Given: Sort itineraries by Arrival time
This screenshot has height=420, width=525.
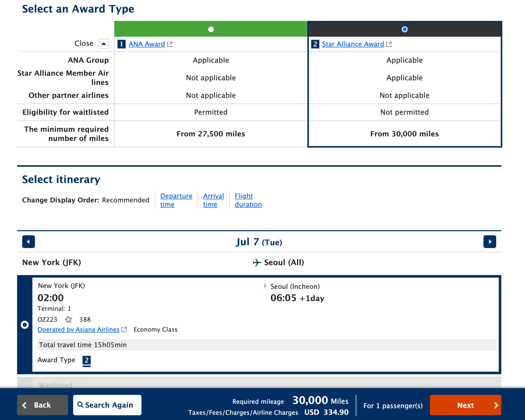Looking at the screenshot, I should click(x=213, y=200).
